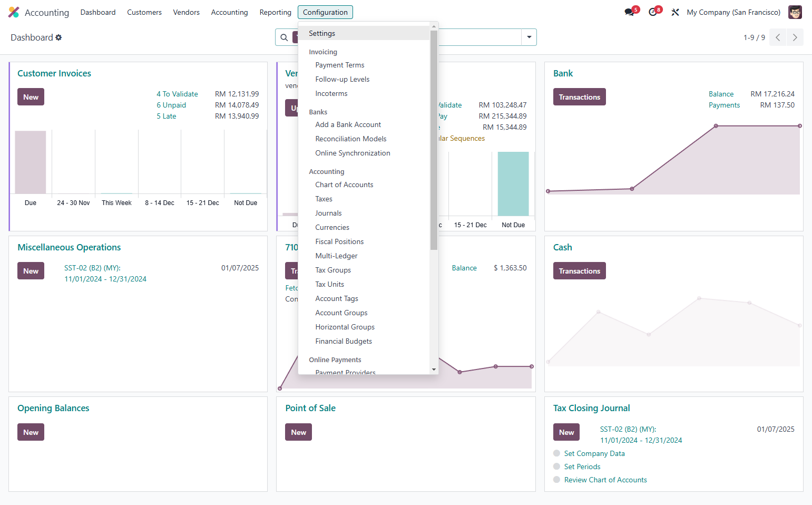The width and height of the screenshot is (812, 505).
Task: Open the Vendors menu
Action: (x=187, y=12)
